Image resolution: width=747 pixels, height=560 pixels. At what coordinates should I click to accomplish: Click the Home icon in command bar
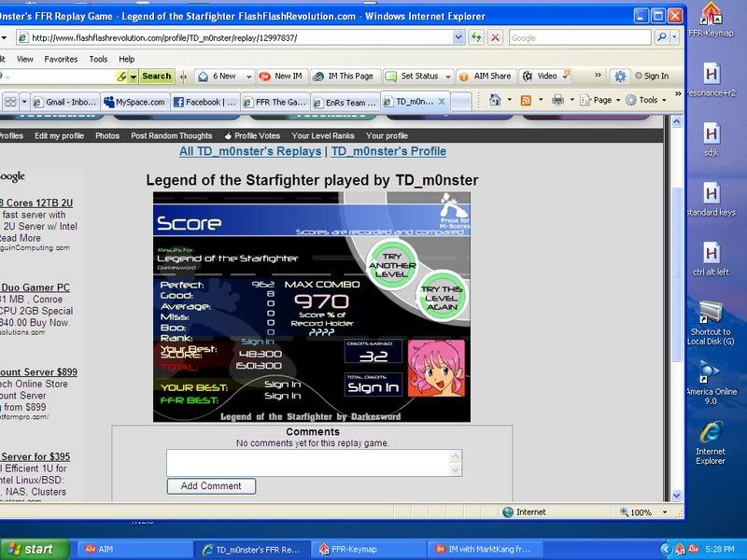click(496, 100)
